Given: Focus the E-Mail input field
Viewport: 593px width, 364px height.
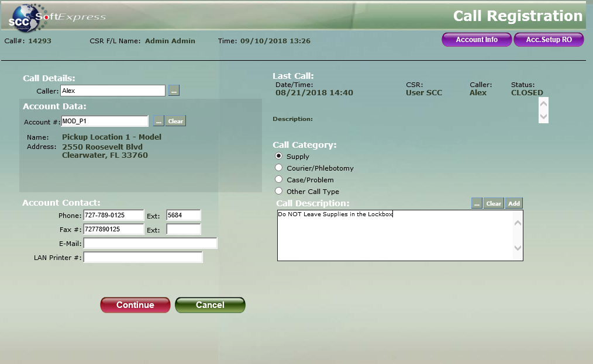Looking at the screenshot, I should tap(150, 243).
